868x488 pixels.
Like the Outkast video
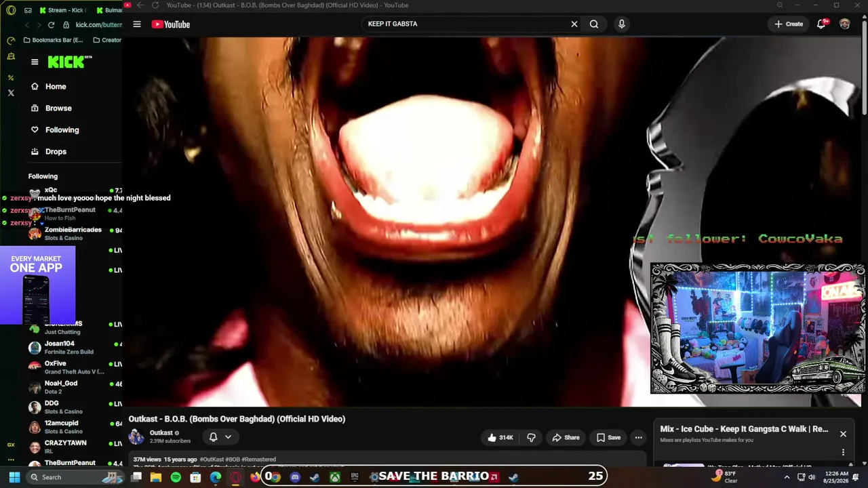[500, 438]
